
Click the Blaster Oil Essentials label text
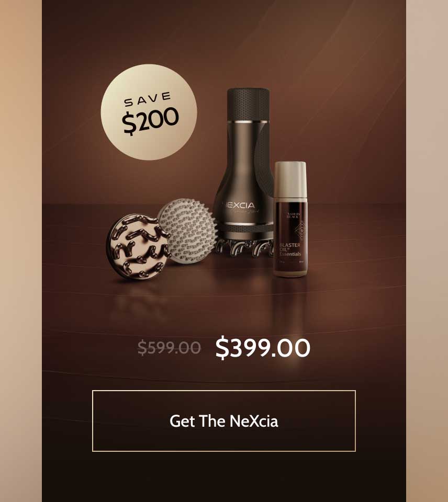[290, 249]
